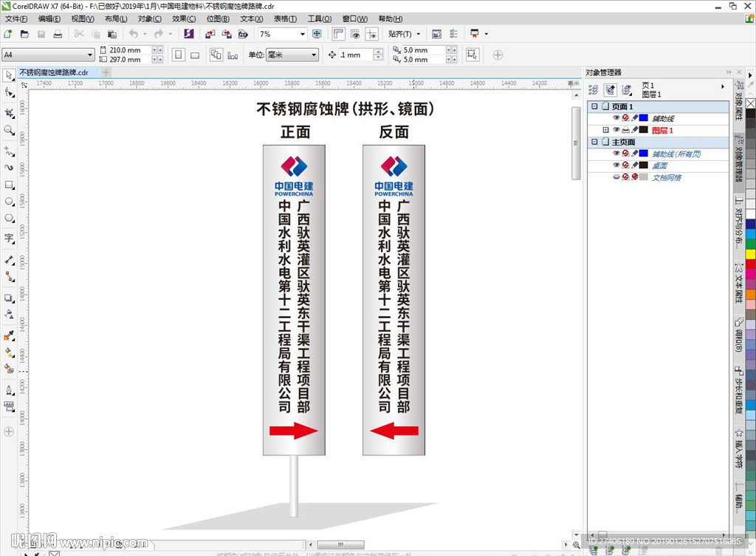
Task: Hide the 图层1 layer with its eye toggle
Action: click(x=615, y=130)
